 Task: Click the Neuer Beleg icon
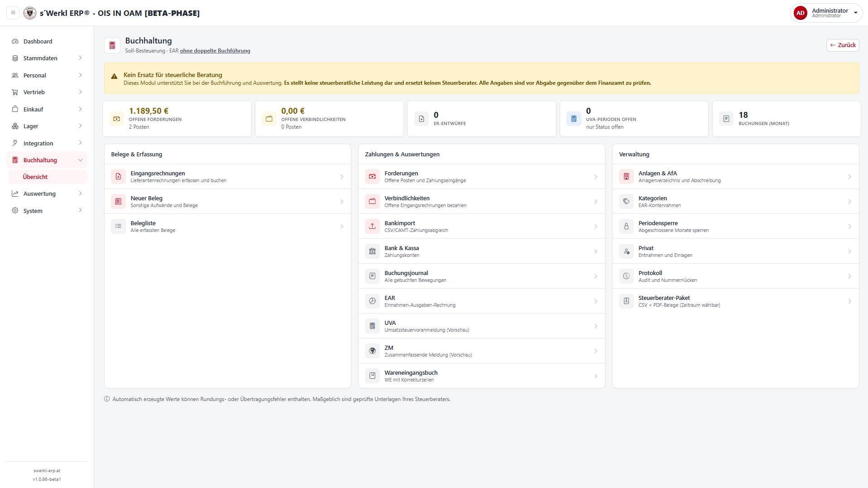pos(118,201)
